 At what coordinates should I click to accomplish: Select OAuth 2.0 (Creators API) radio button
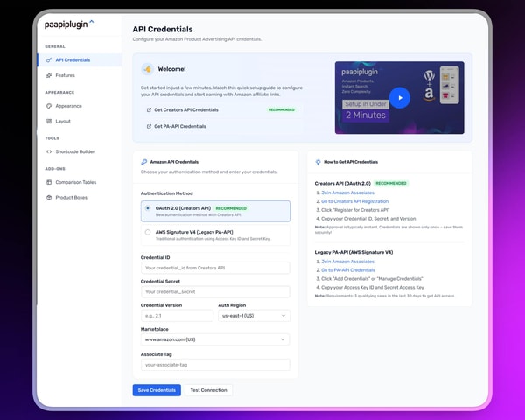click(x=148, y=208)
